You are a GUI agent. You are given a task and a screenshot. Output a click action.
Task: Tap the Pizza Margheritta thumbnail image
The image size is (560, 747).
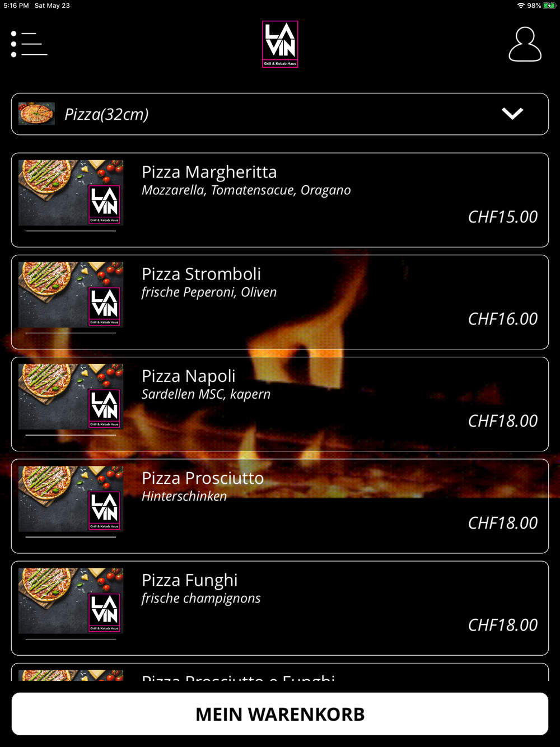pos(71,193)
